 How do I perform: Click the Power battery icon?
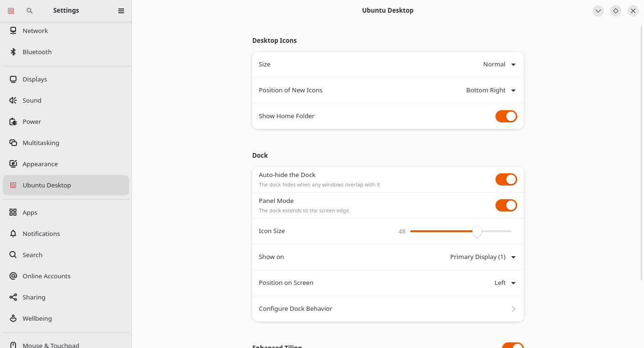pyautogui.click(x=13, y=121)
